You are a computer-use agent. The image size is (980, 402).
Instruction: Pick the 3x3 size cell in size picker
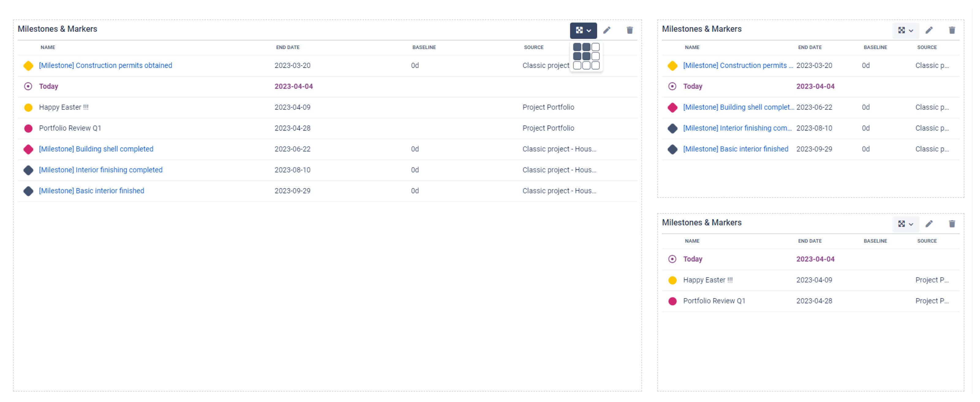pos(595,65)
